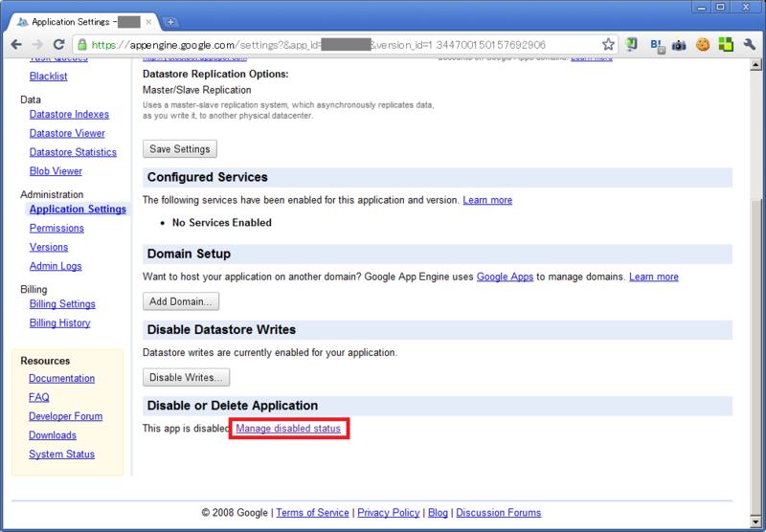
Task: Click the B! bookmark extension icon
Action: [657, 45]
